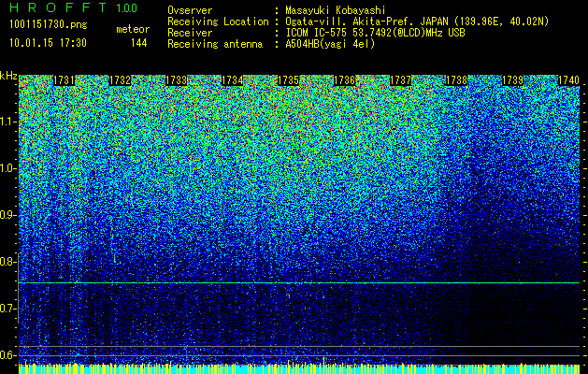Click the A504HB(yagi 4el) antenna text

(330, 44)
